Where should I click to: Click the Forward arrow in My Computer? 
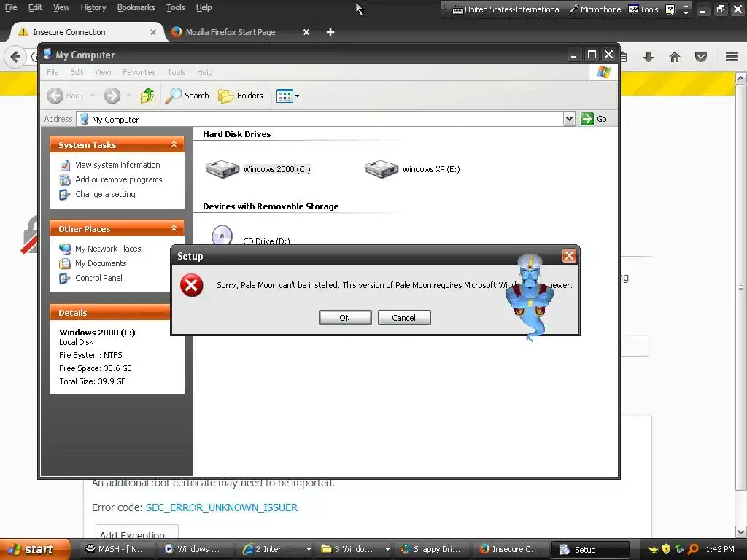[112, 96]
